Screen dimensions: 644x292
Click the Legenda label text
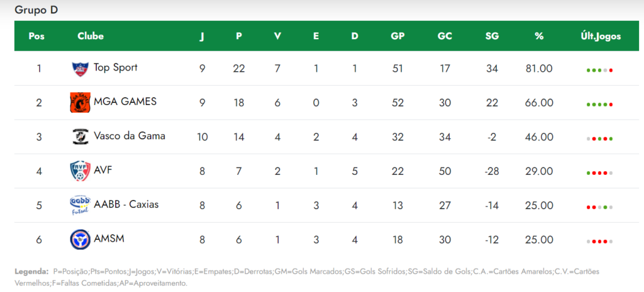31,272
